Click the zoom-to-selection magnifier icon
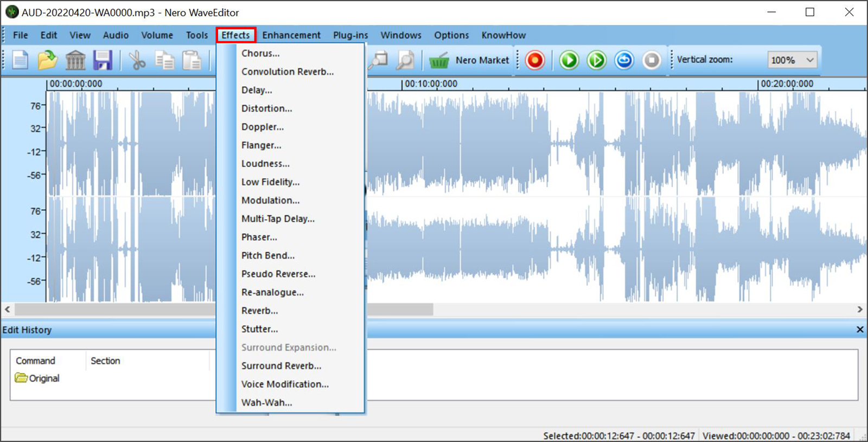The width and height of the screenshot is (868, 442). click(x=405, y=60)
